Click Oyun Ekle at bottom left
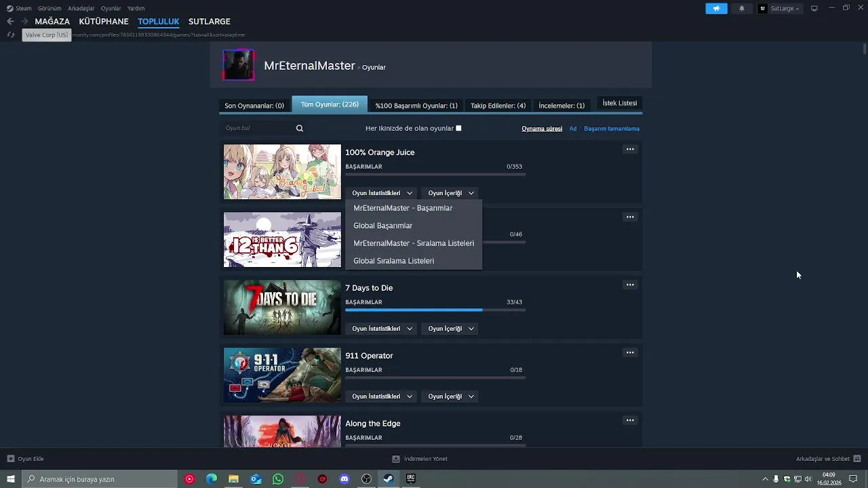This screenshot has height=488, width=868. coord(25,459)
